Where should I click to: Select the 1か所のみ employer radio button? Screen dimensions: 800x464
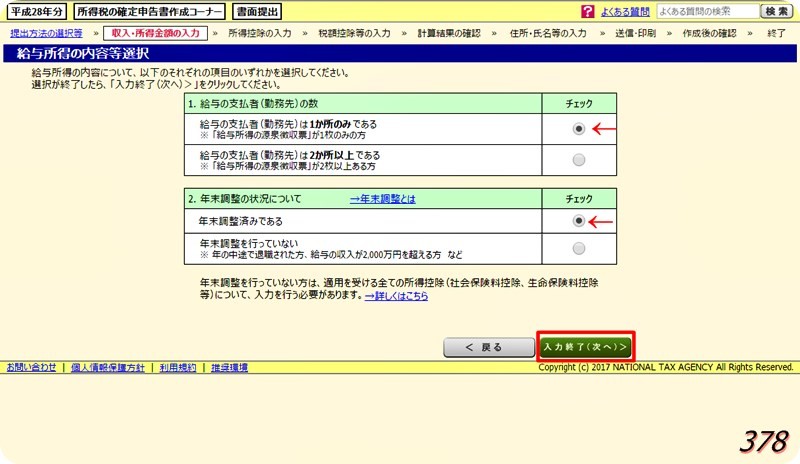579,129
